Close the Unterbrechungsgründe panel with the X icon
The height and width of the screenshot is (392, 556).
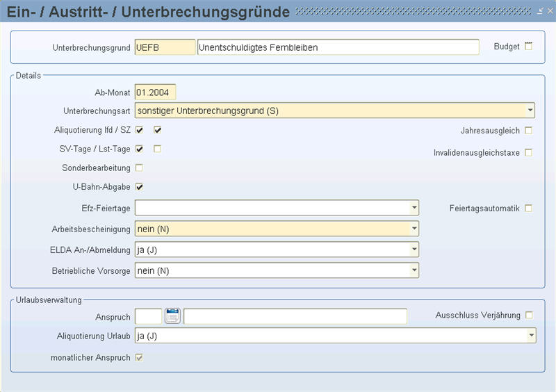click(550, 11)
